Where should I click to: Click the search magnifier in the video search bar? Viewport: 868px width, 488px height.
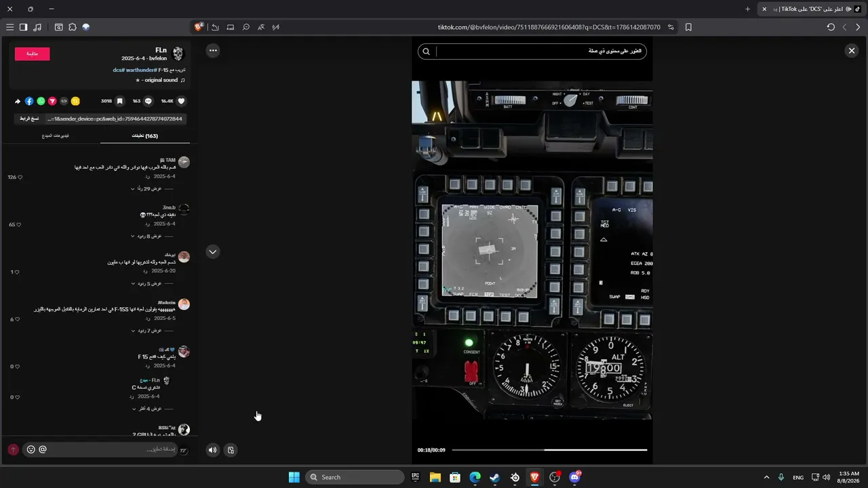click(426, 52)
